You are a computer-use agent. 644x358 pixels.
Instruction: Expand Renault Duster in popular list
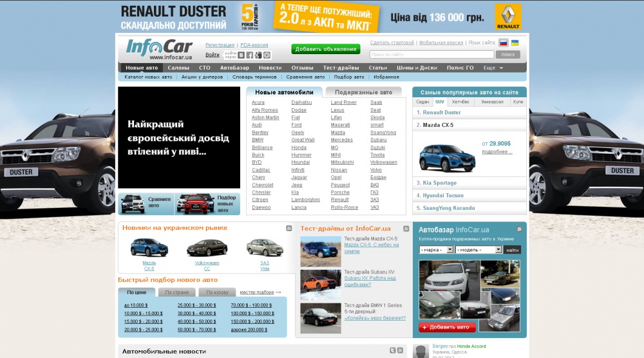(x=469, y=113)
